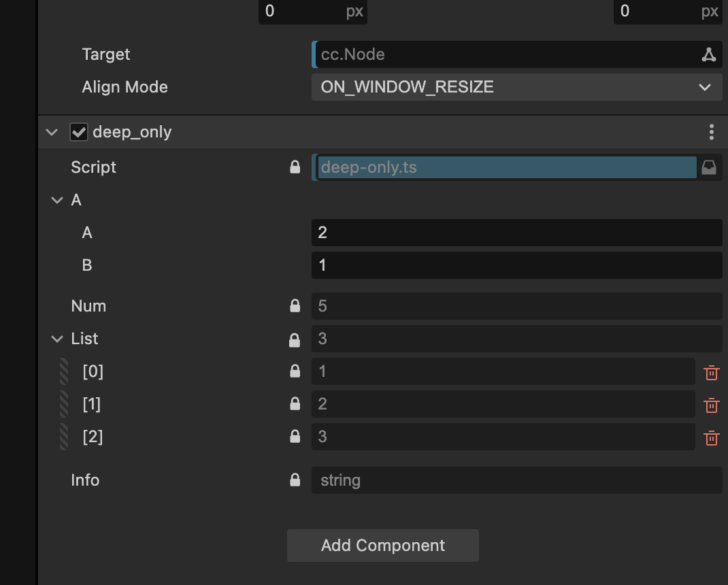Click the deep-only.ts script asset picker icon
The height and width of the screenshot is (585, 728).
[x=709, y=168]
